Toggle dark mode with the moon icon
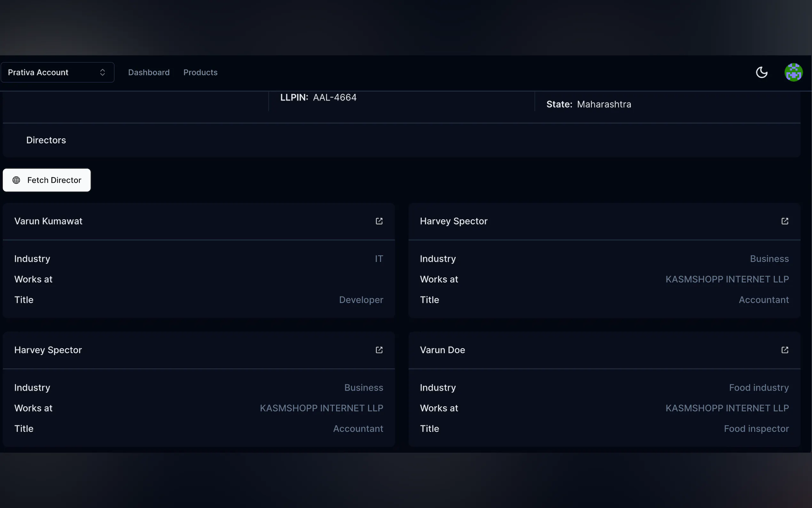This screenshot has width=812, height=508. click(x=761, y=72)
